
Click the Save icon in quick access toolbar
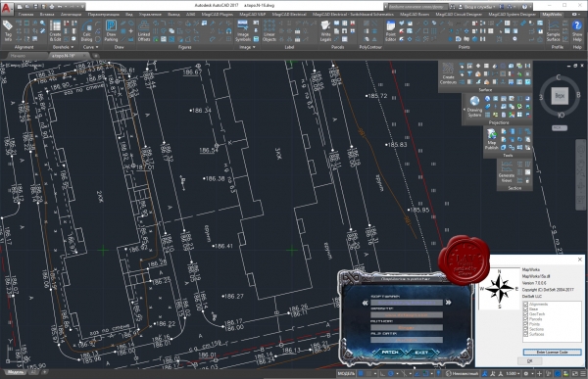pos(35,7)
